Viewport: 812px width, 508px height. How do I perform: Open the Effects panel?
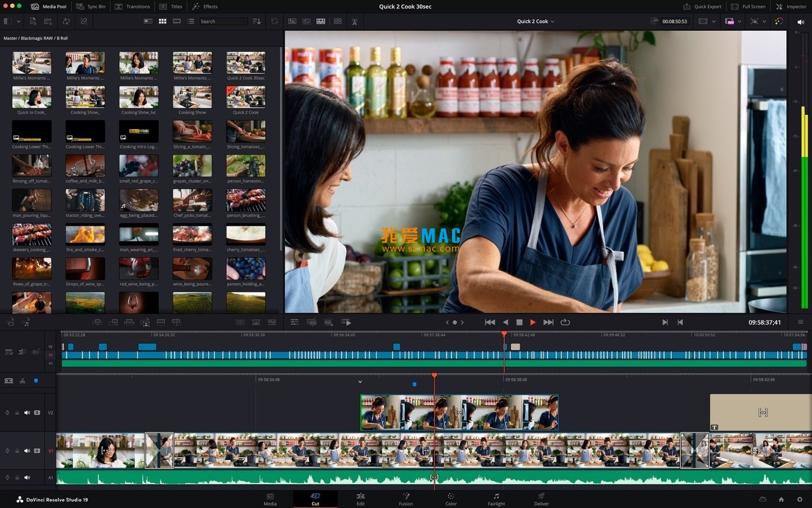(207, 7)
